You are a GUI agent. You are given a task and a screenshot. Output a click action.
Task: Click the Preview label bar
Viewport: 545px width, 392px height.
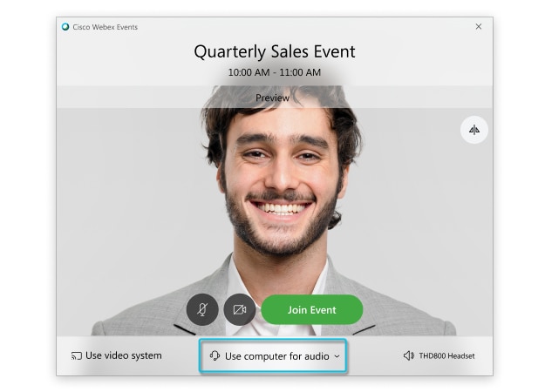pyautogui.click(x=275, y=98)
